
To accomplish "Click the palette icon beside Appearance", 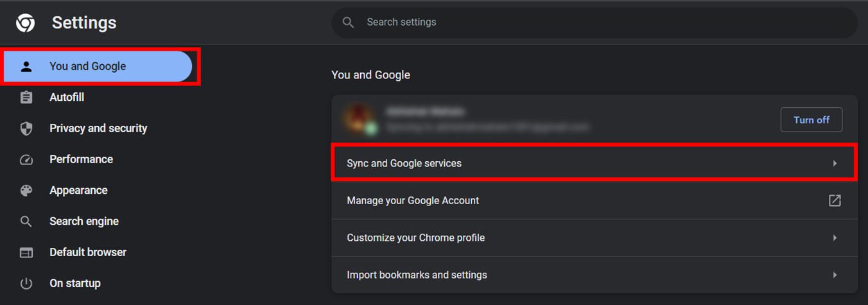I will click(26, 190).
